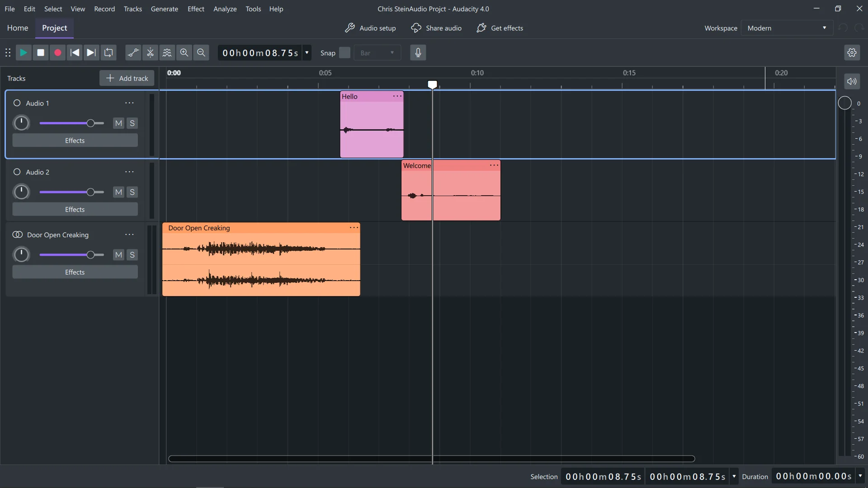
Task: Switch to the Home tab
Action: tap(18, 28)
